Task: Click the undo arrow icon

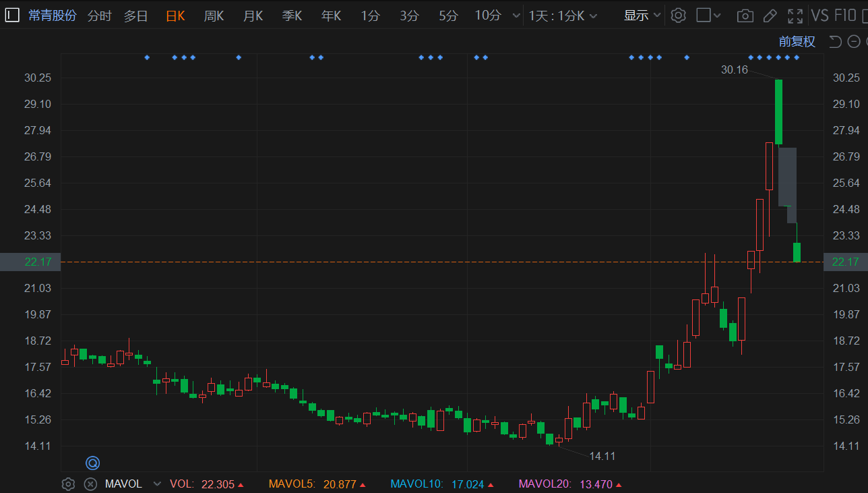Action: [835, 42]
